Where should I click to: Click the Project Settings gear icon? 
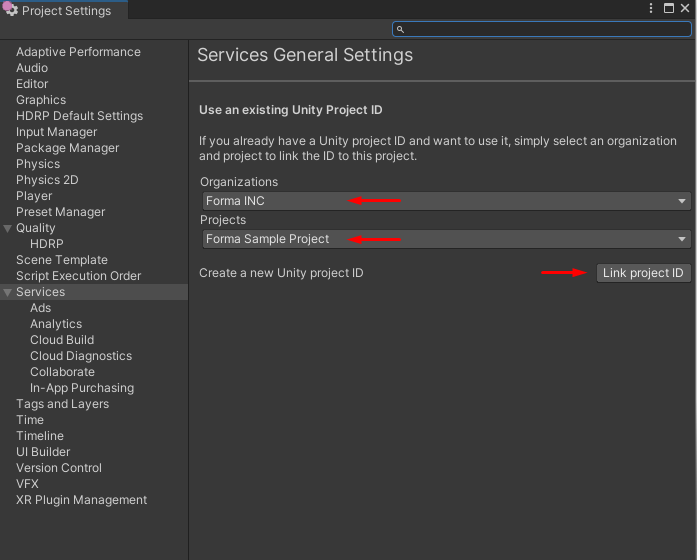click(x=10, y=10)
